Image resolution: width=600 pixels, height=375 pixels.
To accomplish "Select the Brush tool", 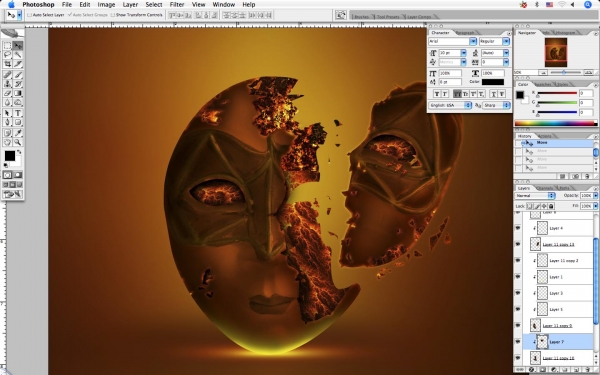I will click(18, 75).
